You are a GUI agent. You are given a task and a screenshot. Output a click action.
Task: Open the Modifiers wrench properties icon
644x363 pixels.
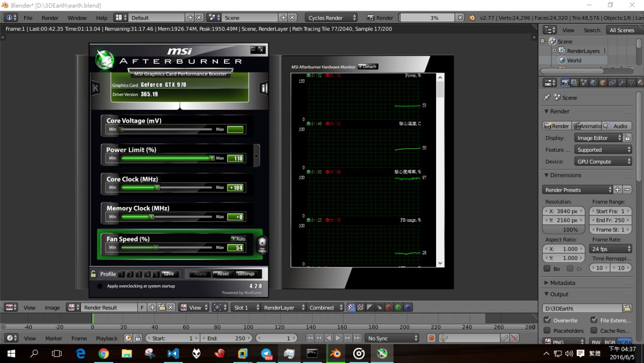point(622,82)
